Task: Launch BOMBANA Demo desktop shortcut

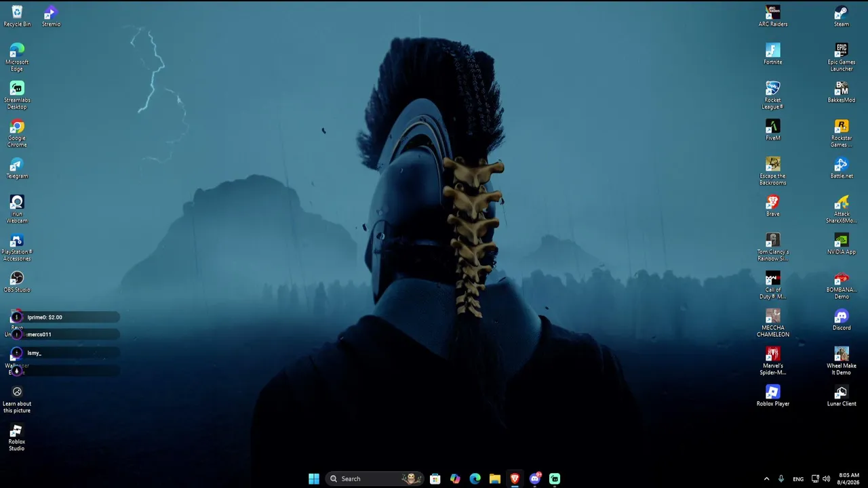Action: [842, 285]
